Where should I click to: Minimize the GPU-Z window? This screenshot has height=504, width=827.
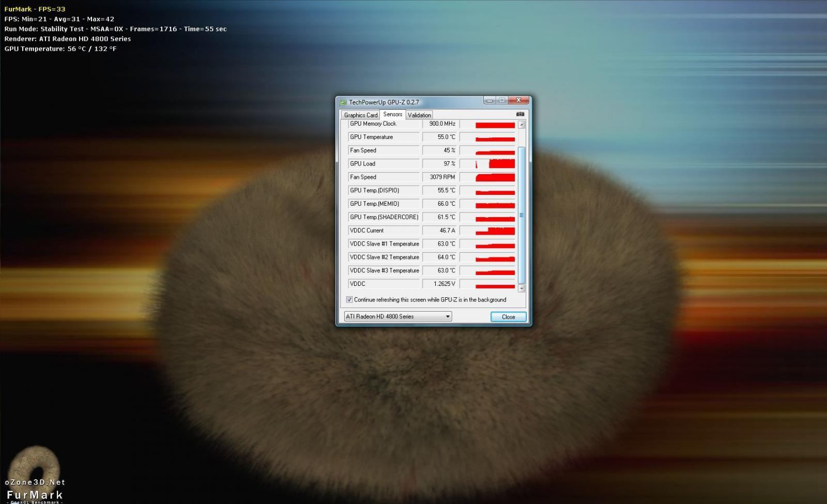pos(489,100)
